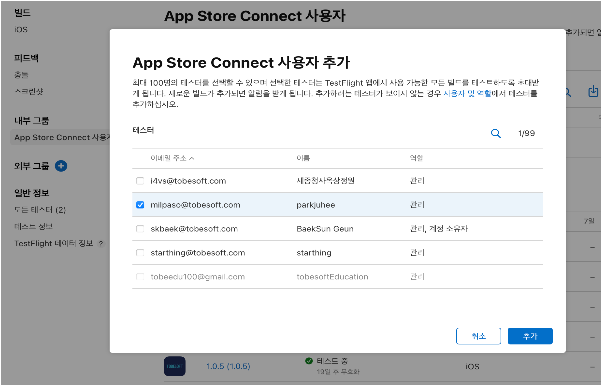Open build link 1.0.5 (1.0.5)
Image resolution: width=602 pixels, height=386 pixels.
(x=228, y=366)
